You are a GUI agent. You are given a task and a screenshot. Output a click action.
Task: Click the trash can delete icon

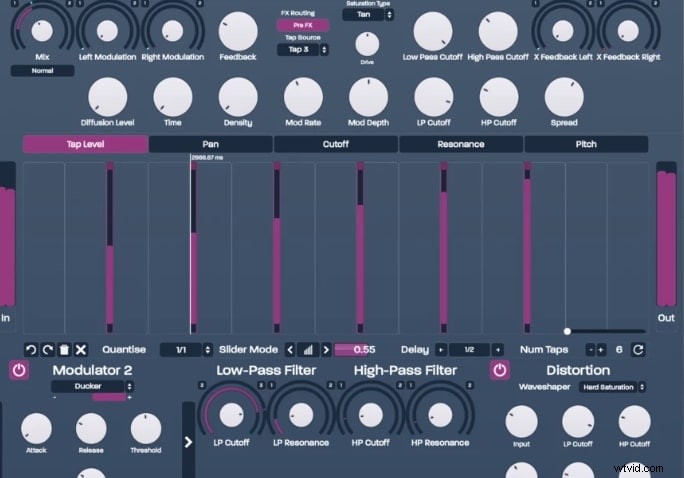click(64, 350)
